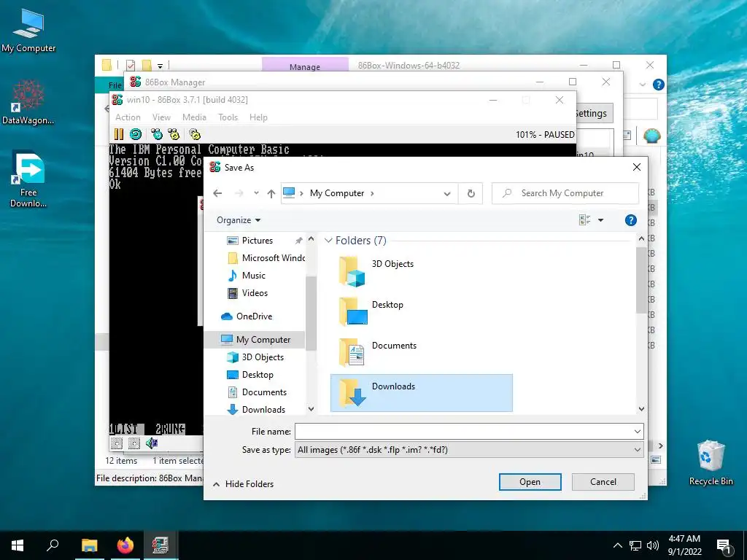Open the Windows Start menu

[x=18, y=545]
